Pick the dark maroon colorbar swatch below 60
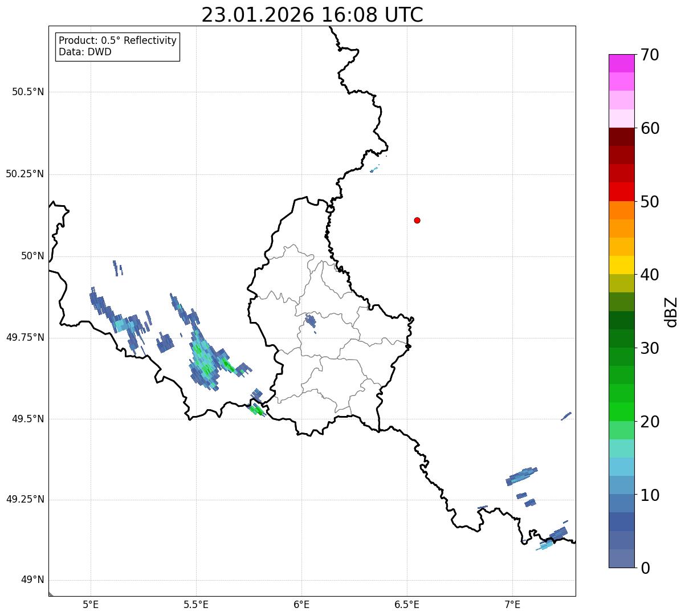This screenshot has width=685, height=616. [x=622, y=137]
